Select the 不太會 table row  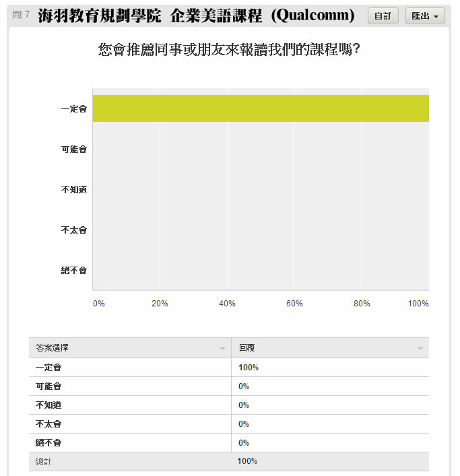tap(228, 423)
